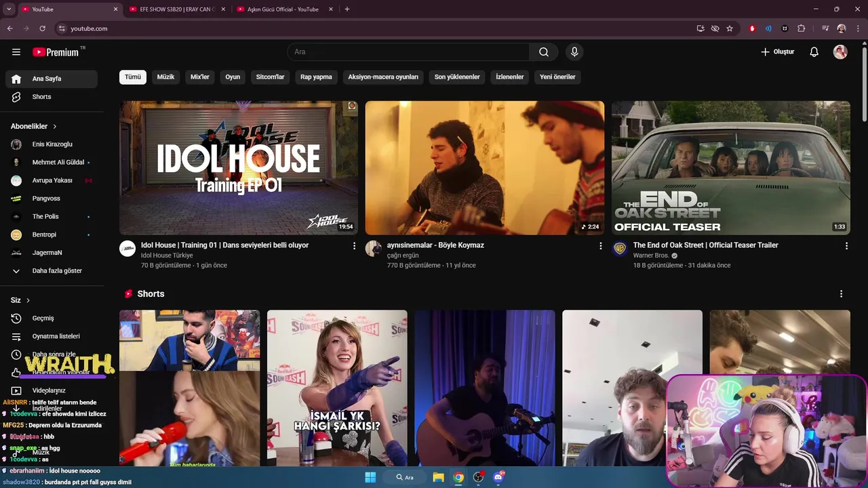
Task: Open JagermaN channel subscription
Action: [x=52, y=253]
